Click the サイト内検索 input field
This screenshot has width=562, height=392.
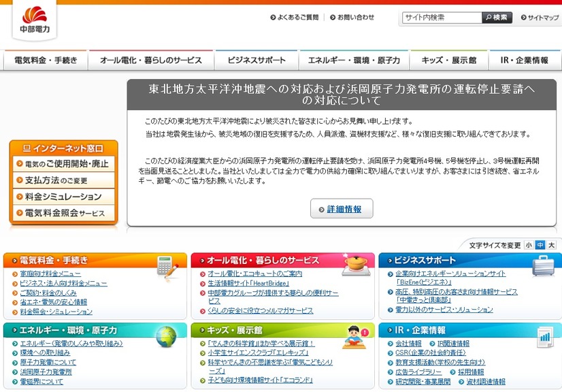[442, 18]
